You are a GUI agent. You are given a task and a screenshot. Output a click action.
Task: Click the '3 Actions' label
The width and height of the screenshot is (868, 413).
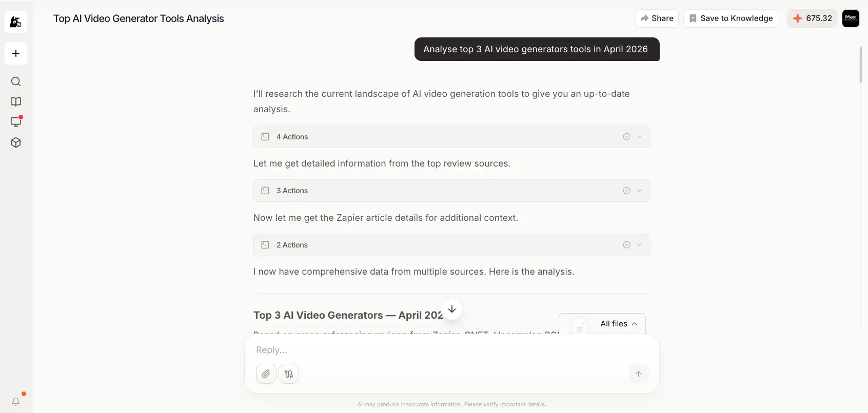pyautogui.click(x=292, y=191)
